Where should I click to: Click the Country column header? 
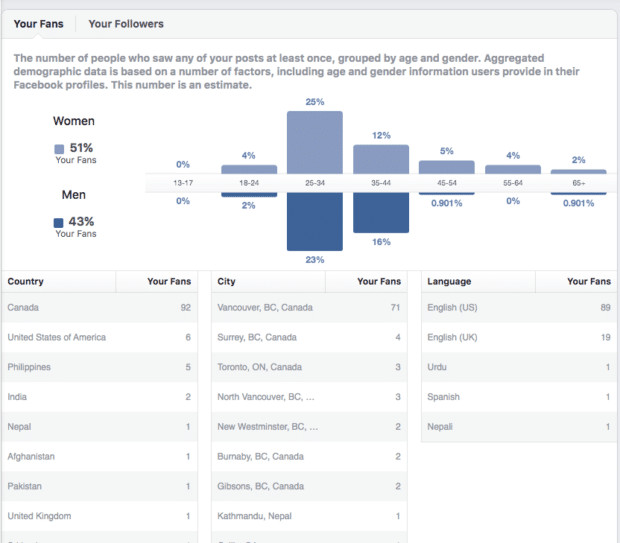[x=26, y=282]
